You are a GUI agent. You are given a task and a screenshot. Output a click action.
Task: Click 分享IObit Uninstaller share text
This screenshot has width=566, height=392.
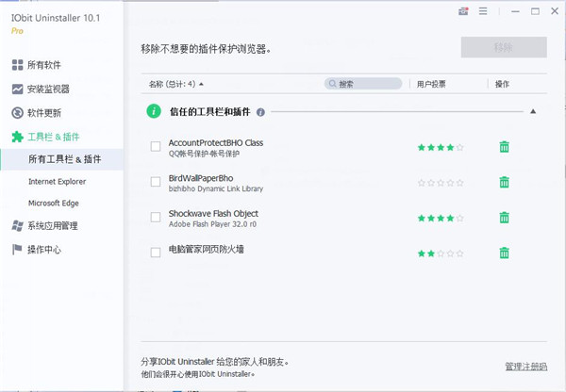tap(215, 362)
